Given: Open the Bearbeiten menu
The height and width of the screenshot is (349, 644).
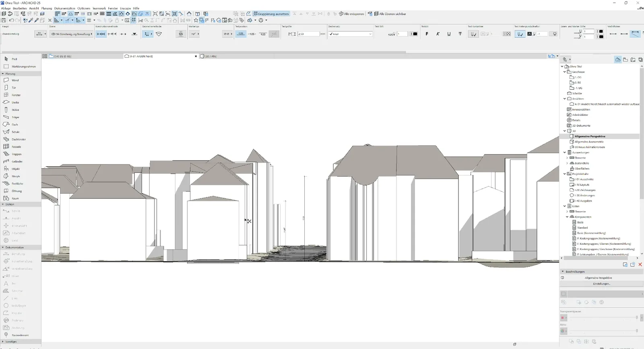Looking at the screenshot, I should (x=20, y=8).
